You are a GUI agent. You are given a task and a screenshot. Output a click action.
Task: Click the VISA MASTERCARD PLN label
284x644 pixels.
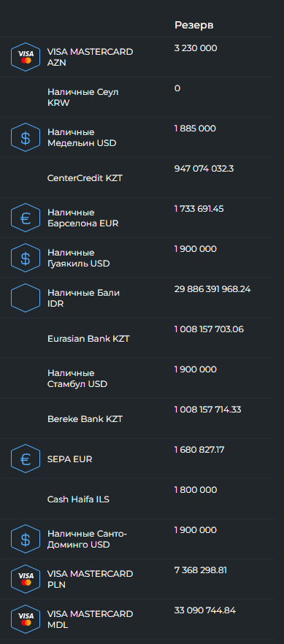[x=91, y=579]
